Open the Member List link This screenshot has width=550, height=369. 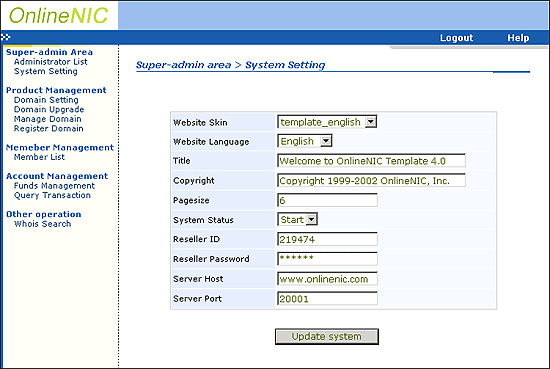[39, 157]
